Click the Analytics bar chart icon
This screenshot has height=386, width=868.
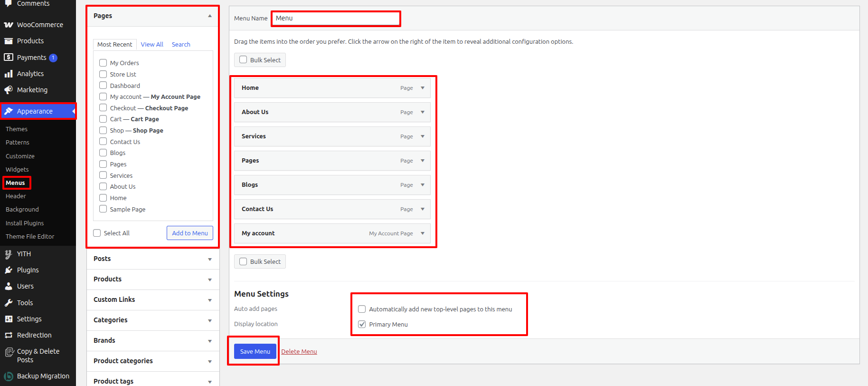[9, 74]
